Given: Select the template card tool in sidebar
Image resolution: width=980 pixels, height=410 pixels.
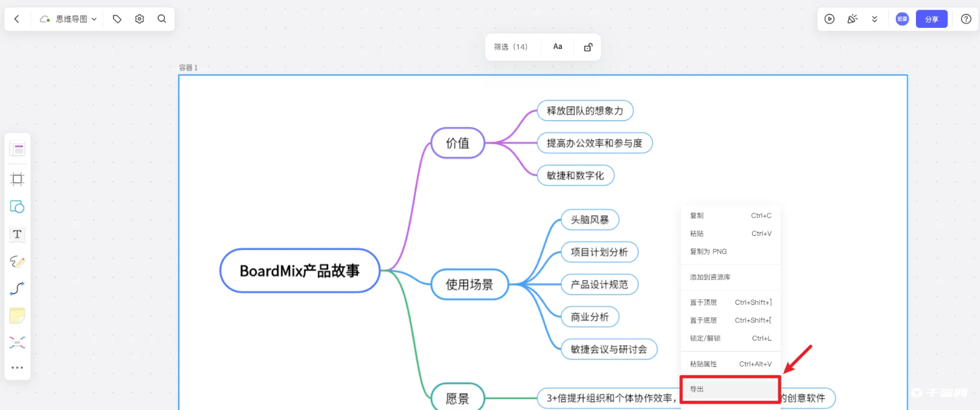Looking at the screenshot, I should (18, 149).
